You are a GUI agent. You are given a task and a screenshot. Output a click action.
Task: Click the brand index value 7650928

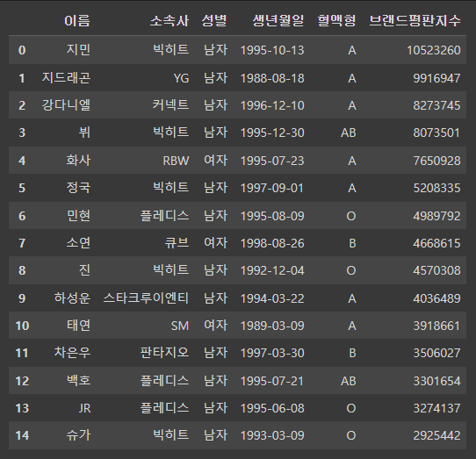point(436,161)
